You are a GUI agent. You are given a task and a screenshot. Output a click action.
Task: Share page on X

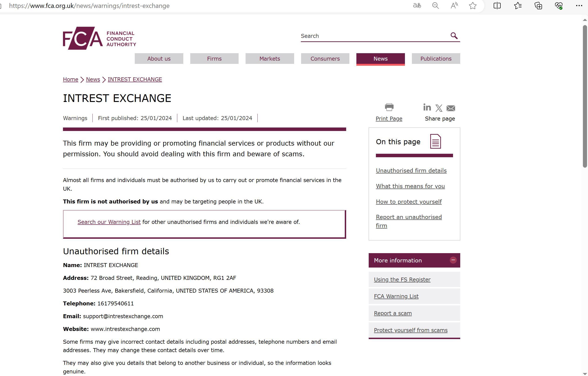439,108
